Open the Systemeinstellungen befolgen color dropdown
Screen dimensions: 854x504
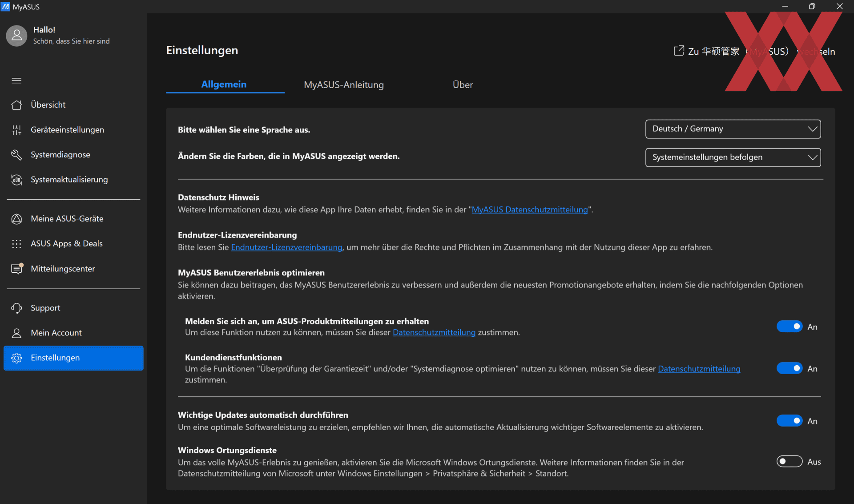pyautogui.click(x=733, y=157)
